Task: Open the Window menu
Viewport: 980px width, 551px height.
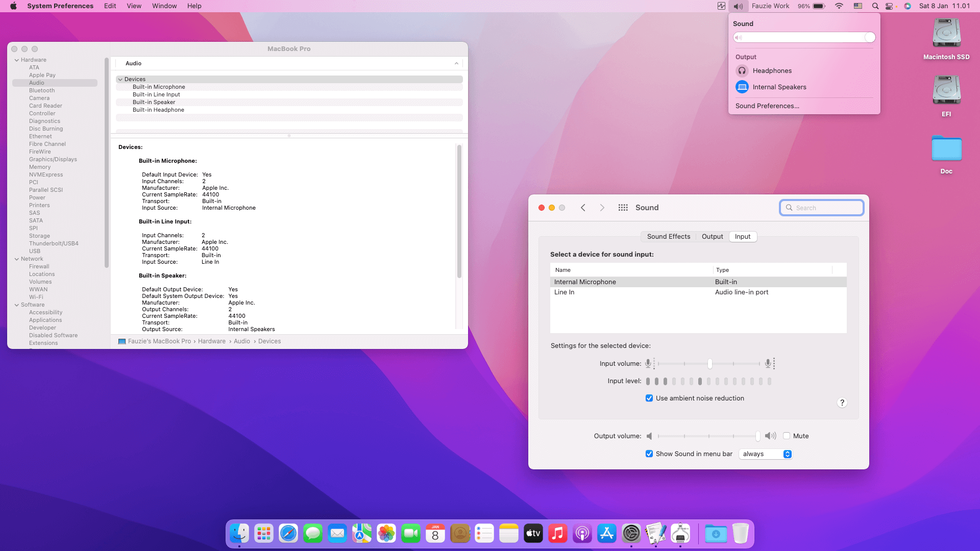Action: (164, 6)
